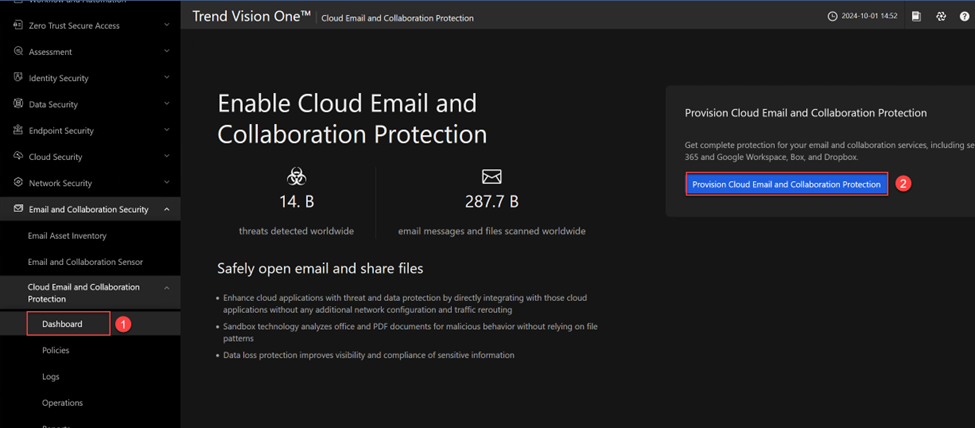
Task: Expand the Endpoint Security chevron
Action: click(x=167, y=129)
